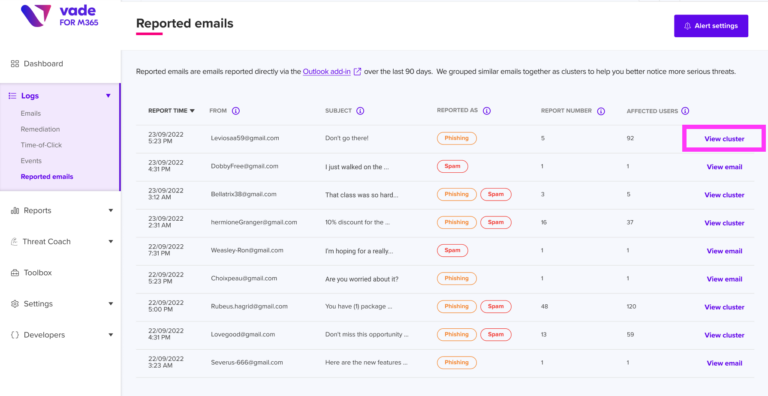Image resolution: width=768 pixels, height=396 pixels.
Task: Open Events under Logs
Action: (x=31, y=161)
